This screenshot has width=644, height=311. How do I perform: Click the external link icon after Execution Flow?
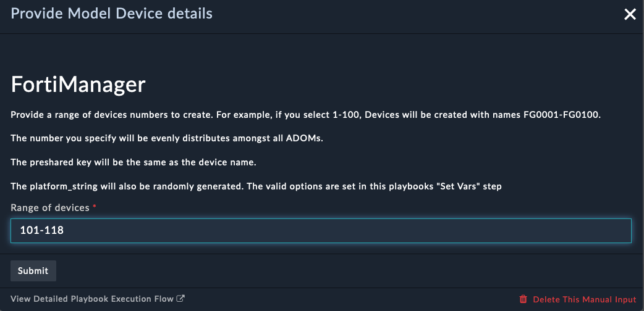(180, 298)
